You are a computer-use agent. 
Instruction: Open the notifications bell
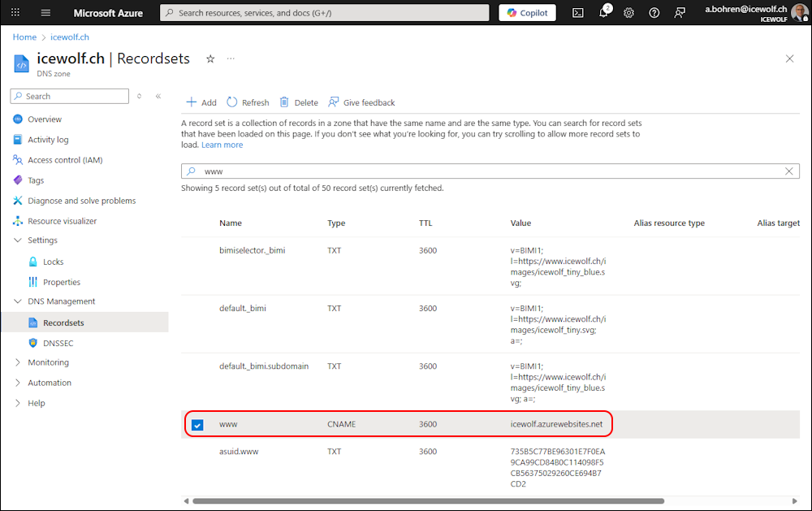[603, 13]
